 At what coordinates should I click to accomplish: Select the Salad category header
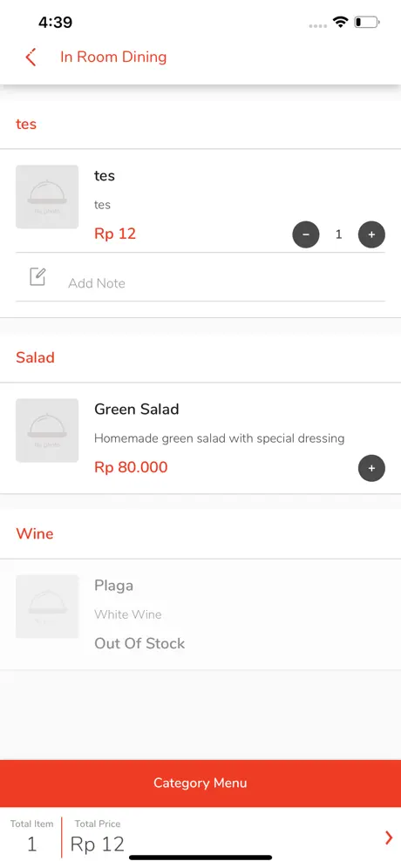pyautogui.click(x=35, y=357)
